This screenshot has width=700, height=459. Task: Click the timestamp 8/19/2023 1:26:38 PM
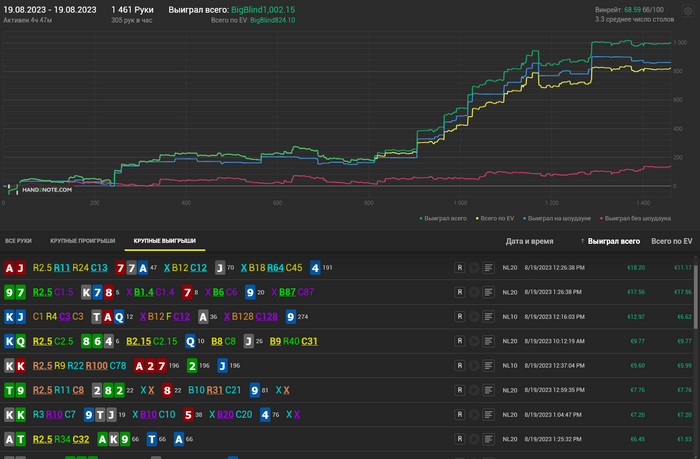(553, 292)
